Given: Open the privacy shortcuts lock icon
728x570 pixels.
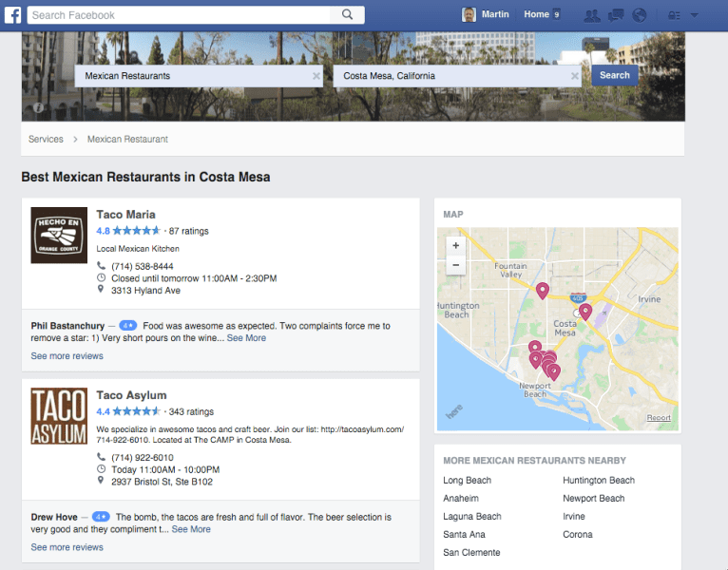Looking at the screenshot, I should click(x=674, y=15).
